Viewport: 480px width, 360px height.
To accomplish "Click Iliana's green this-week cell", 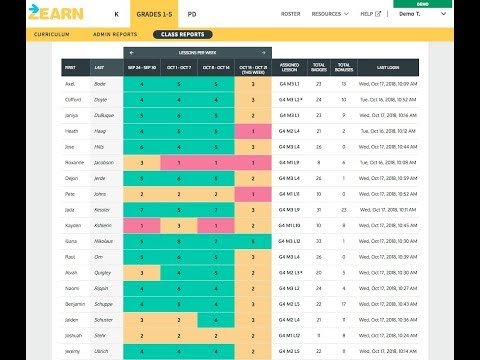I will coord(253,241).
